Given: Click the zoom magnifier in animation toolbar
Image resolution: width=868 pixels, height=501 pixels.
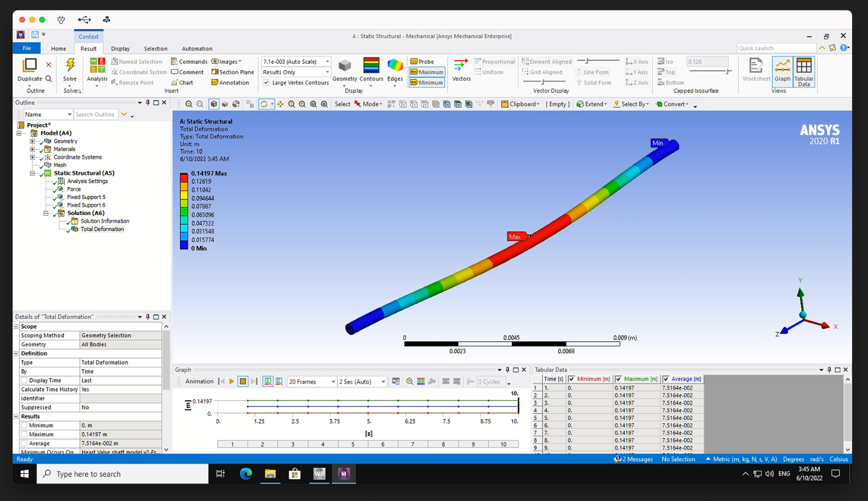Looking at the screenshot, I should 409,381.
